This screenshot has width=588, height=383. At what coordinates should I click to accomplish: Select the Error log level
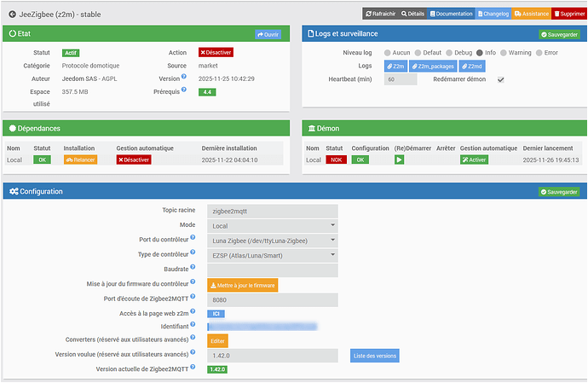pyautogui.click(x=539, y=53)
